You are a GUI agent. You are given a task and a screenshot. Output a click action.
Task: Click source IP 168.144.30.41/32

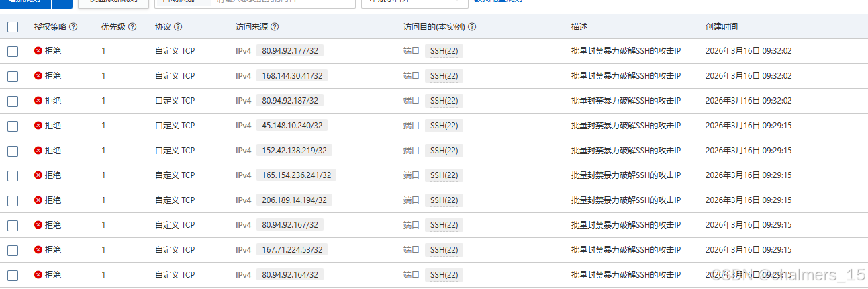click(x=292, y=76)
